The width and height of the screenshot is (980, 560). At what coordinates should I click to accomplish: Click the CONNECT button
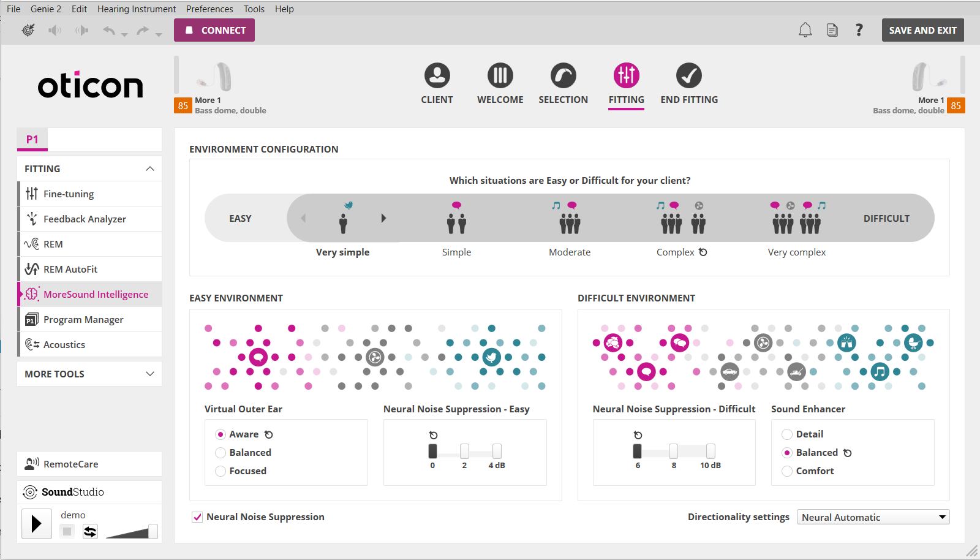[x=214, y=30]
